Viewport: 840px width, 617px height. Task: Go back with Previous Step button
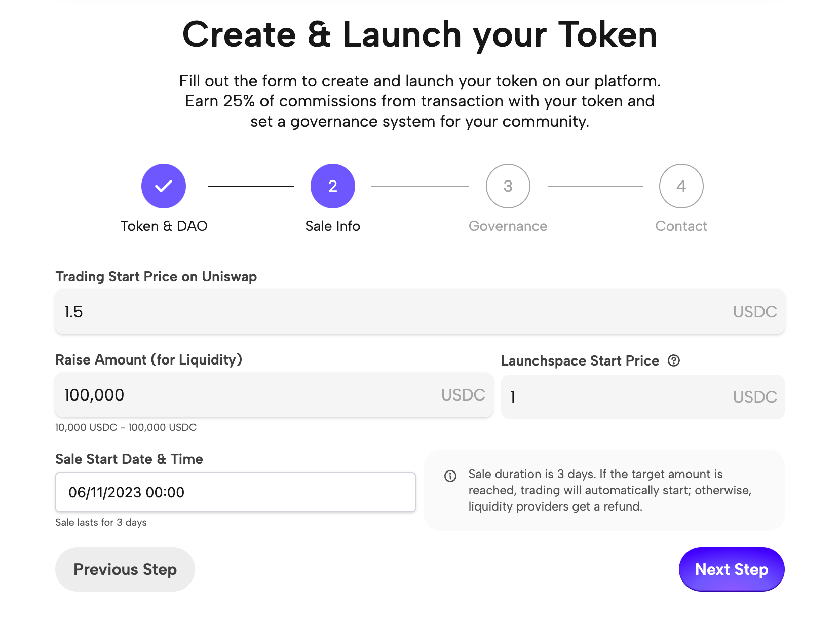(x=125, y=569)
